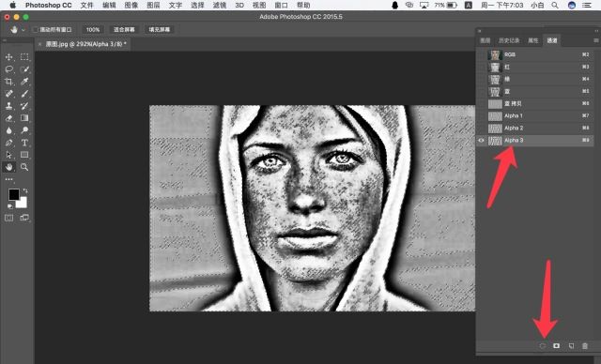Select the Zoom tool

(x=24, y=167)
